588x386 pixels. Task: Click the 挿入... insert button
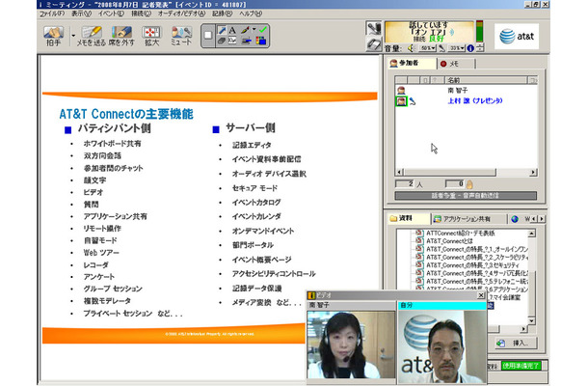pyautogui.click(x=516, y=343)
